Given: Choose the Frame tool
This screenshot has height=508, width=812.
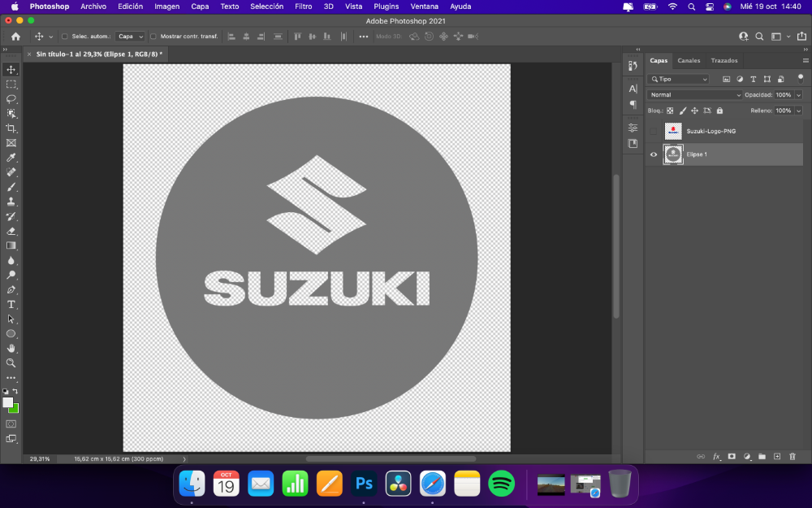Looking at the screenshot, I should click(x=11, y=142).
